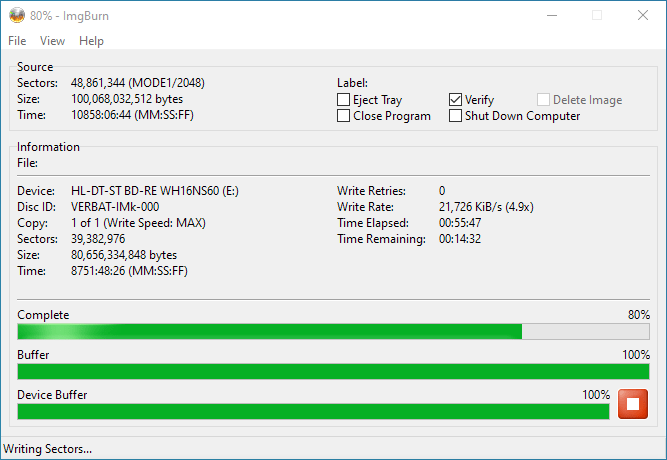Viewport: 667px width, 460px height.
Task: Click written sectors value 39,382,976
Action: point(98,239)
